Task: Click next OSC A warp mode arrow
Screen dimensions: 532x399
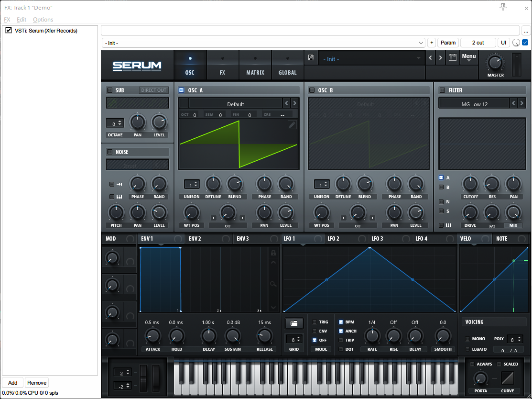Action: tap(242, 218)
